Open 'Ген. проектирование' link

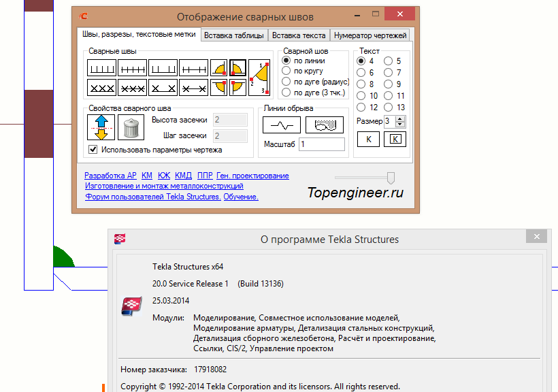[x=252, y=176]
